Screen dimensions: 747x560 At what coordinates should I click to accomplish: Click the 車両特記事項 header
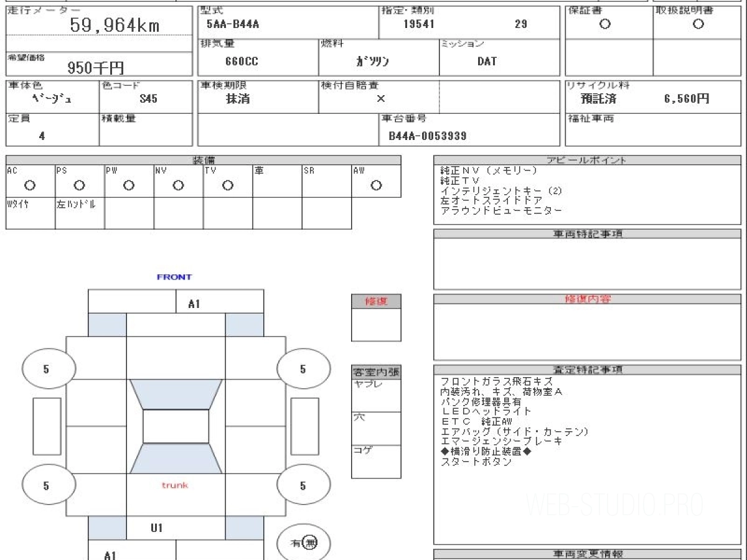(587, 234)
